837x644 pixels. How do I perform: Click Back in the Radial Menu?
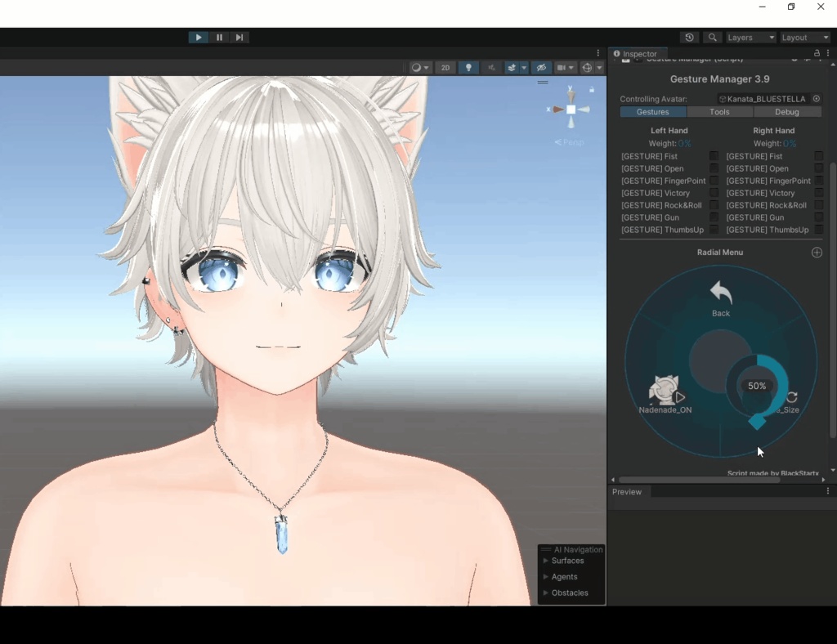(x=719, y=298)
